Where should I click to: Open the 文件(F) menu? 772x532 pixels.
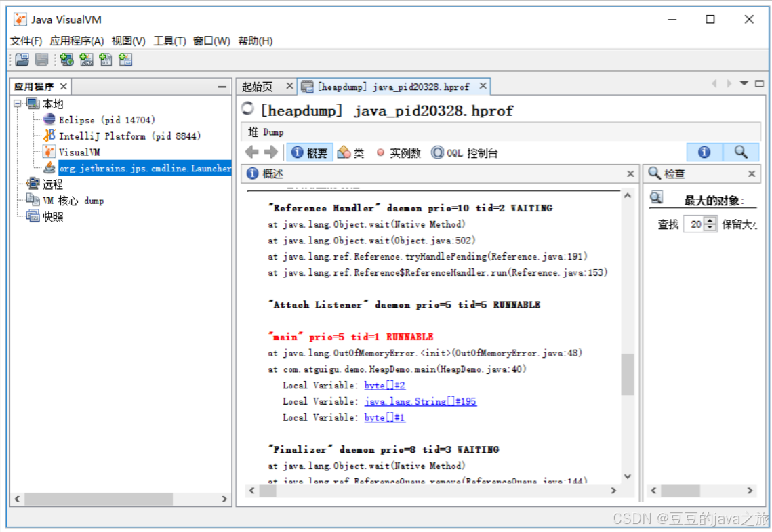[x=26, y=41]
